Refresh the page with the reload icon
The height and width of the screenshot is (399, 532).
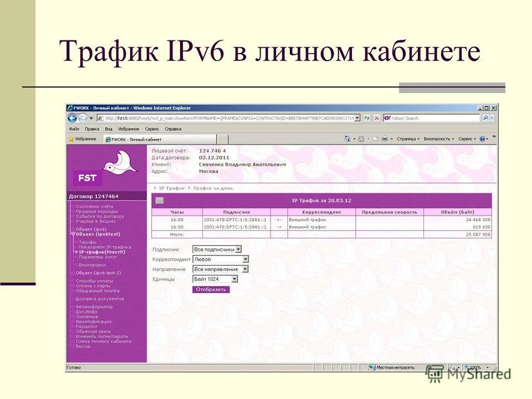coord(366,119)
